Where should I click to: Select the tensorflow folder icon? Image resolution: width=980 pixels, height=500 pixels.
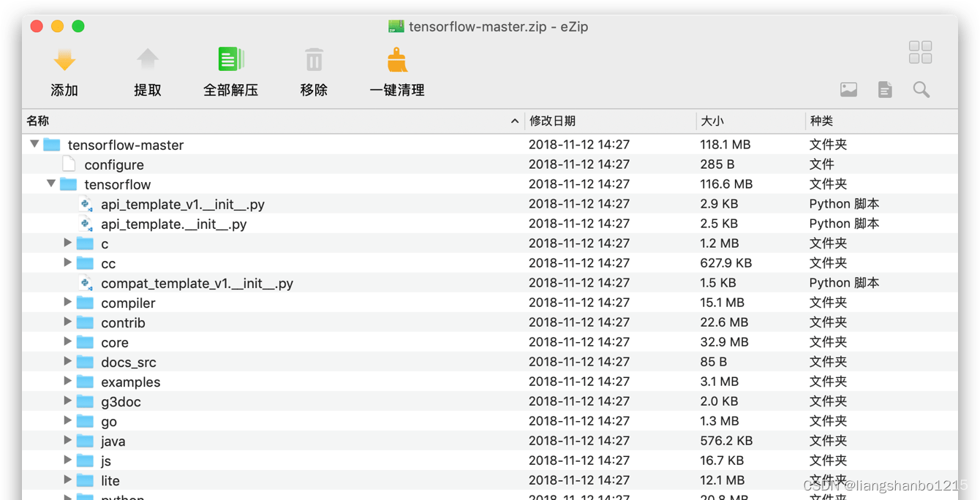68,184
